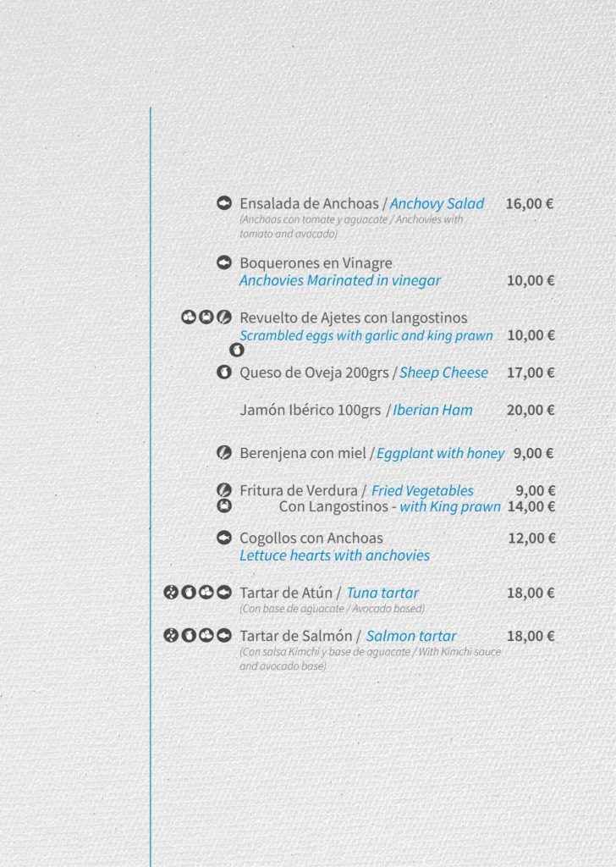Click the fish icon beside Cogollos con Anchoas
This screenshot has width=616, height=867.
click(223, 537)
